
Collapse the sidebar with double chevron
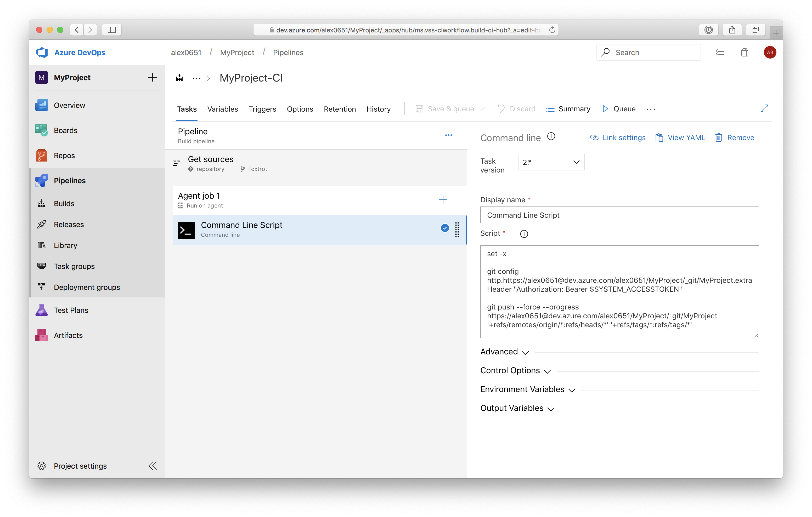(x=153, y=466)
